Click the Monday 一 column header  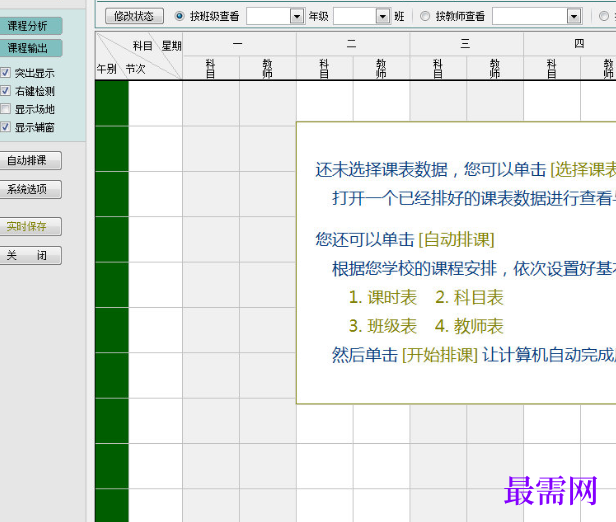click(x=239, y=44)
